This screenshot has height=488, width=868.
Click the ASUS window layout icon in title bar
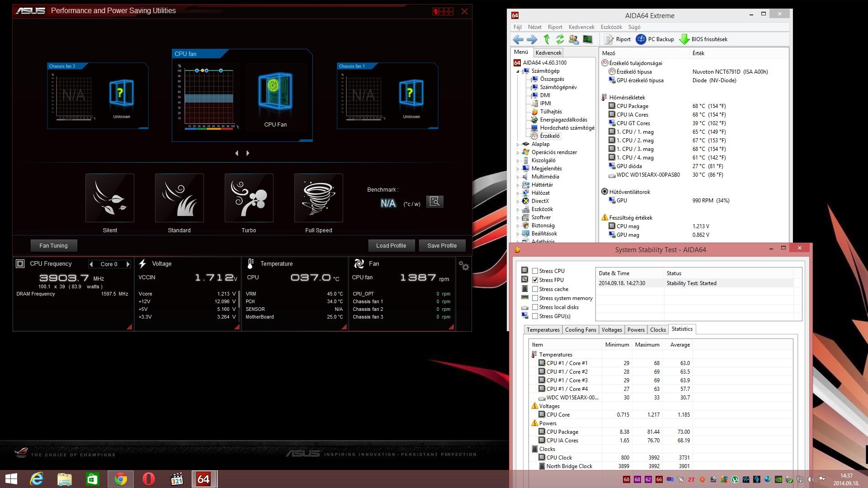(x=443, y=11)
